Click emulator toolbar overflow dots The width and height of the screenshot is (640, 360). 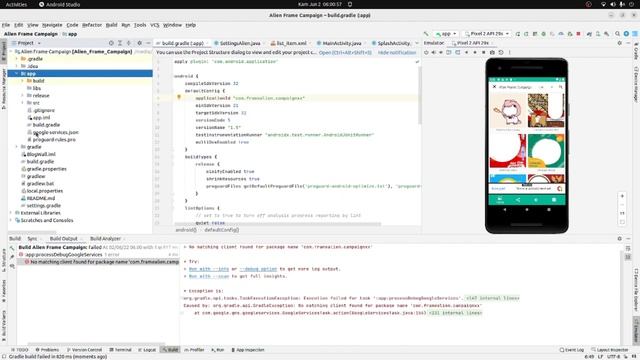click(509, 52)
